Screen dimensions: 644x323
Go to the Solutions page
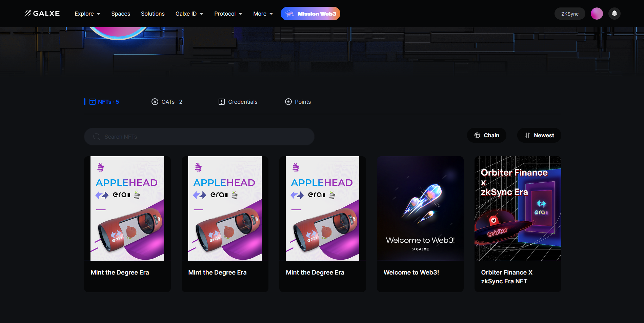pyautogui.click(x=153, y=14)
